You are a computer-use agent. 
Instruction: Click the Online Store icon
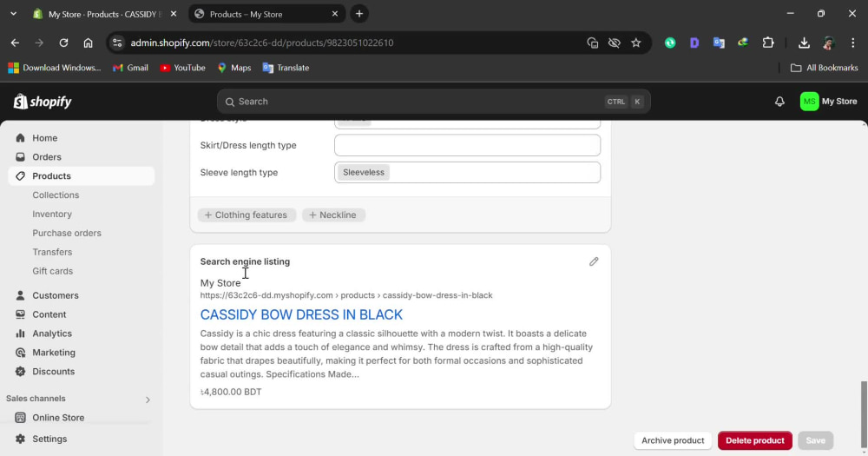point(21,418)
